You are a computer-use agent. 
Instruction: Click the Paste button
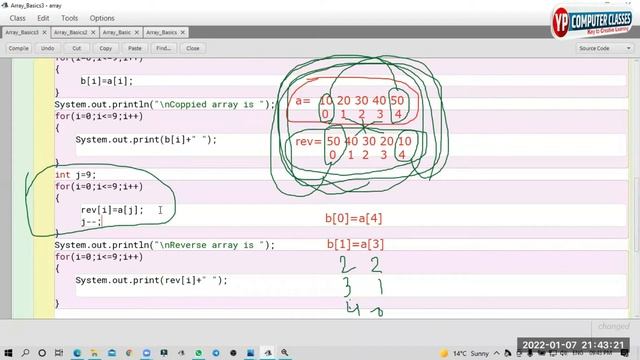(135, 48)
